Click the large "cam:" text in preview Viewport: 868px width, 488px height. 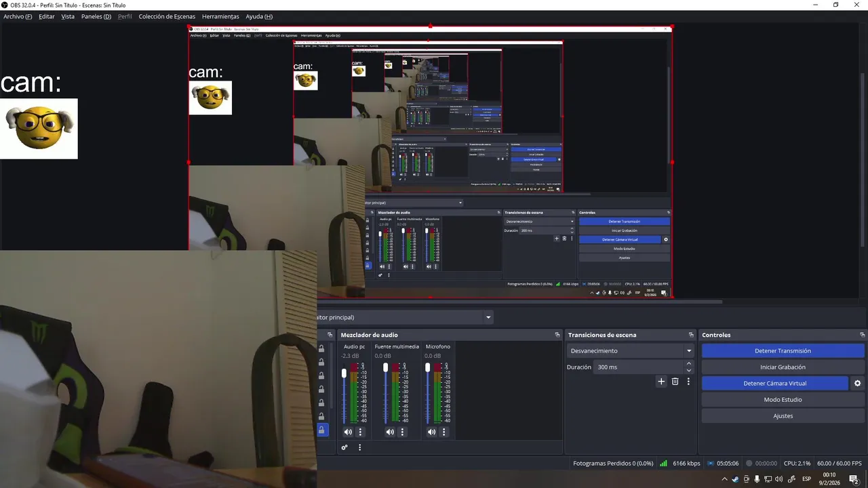[31, 83]
